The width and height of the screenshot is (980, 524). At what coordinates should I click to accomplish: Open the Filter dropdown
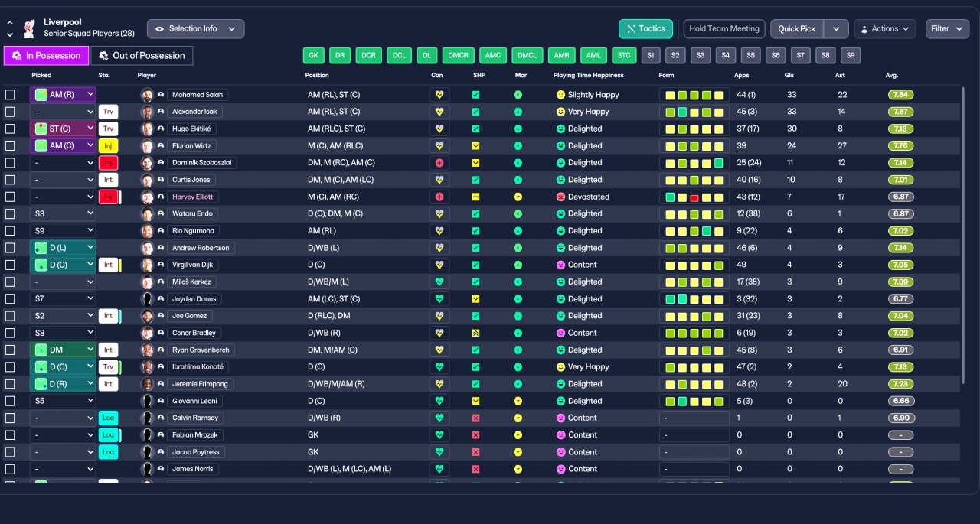click(x=947, y=29)
